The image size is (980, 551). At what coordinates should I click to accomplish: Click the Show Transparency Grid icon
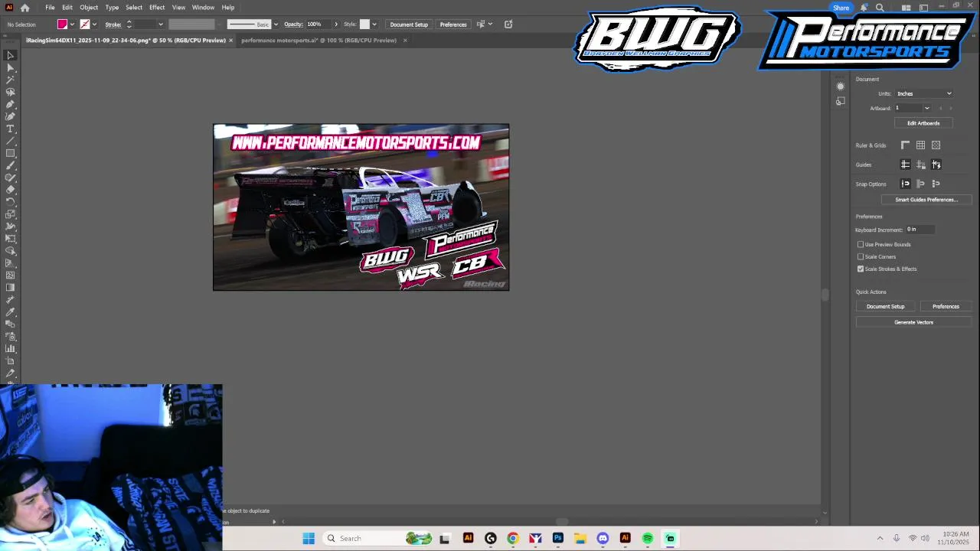936,145
